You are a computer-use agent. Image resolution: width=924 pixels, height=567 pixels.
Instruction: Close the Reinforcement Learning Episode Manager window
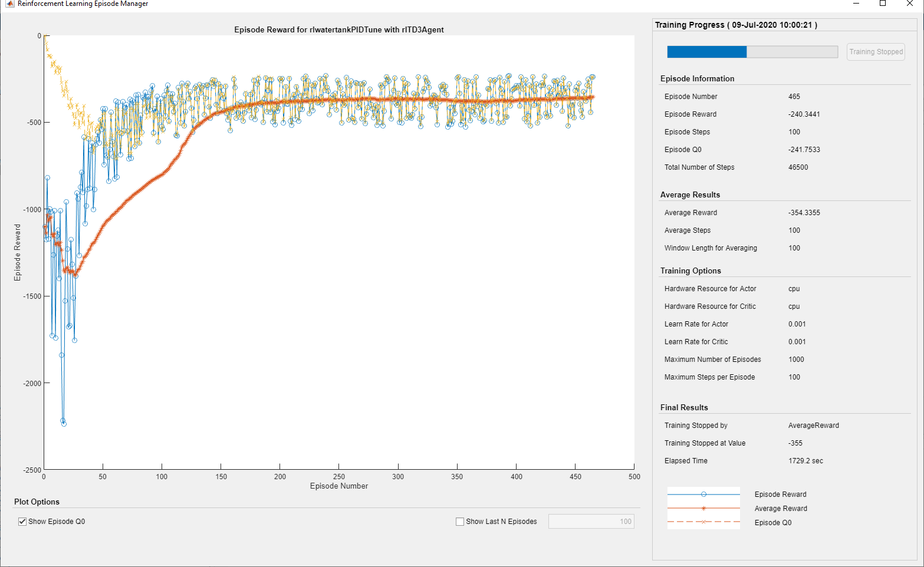pos(910,4)
